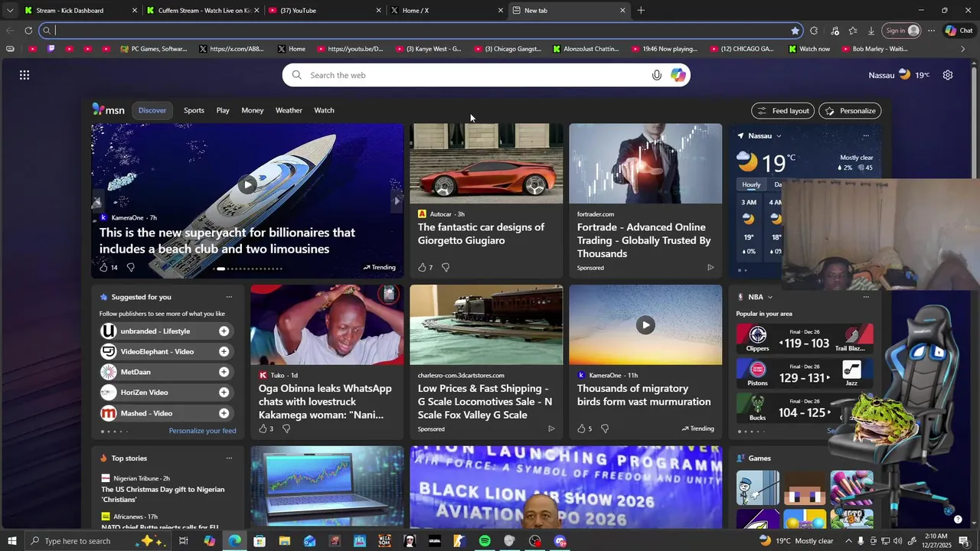
Task: Follow VideoElephant - Video publisher
Action: pyautogui.click(x=224, y=351)
